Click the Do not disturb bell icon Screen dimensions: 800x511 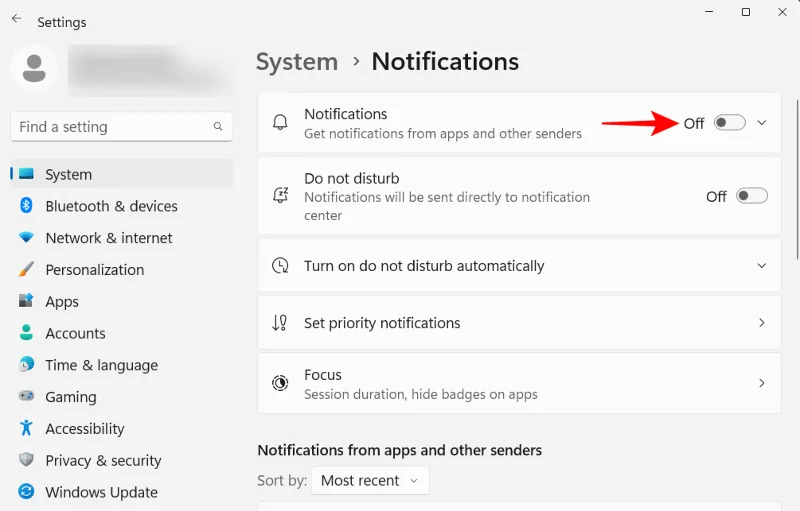[x=280, y=195]
